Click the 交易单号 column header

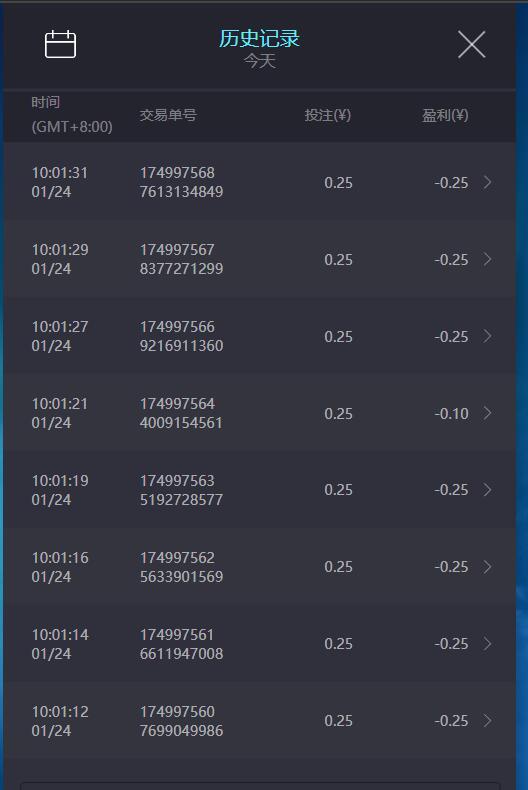168,115
